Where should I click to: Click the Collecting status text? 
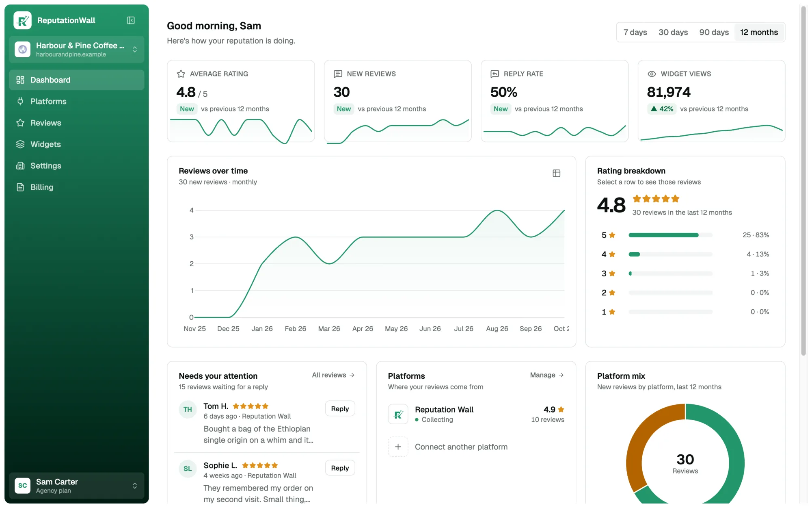click(437, 420)
